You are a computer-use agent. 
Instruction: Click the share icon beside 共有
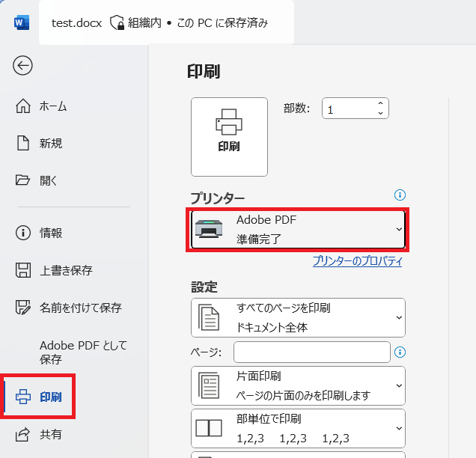22,434
